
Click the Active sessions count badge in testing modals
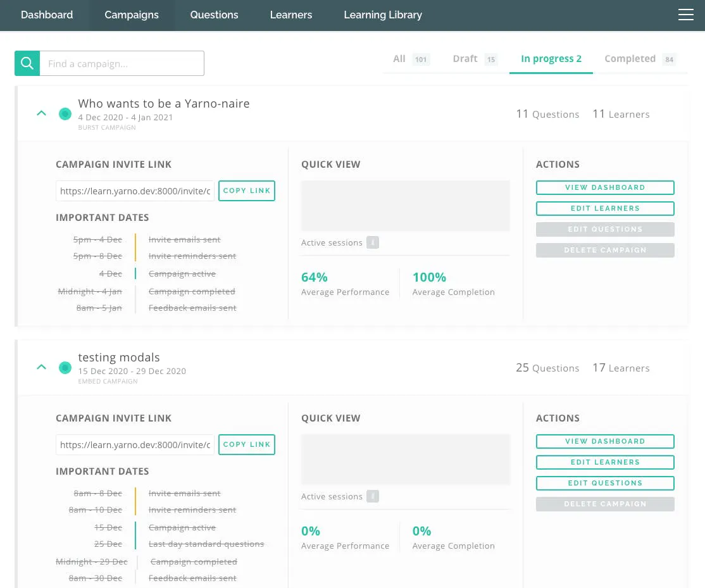[372, 496]
